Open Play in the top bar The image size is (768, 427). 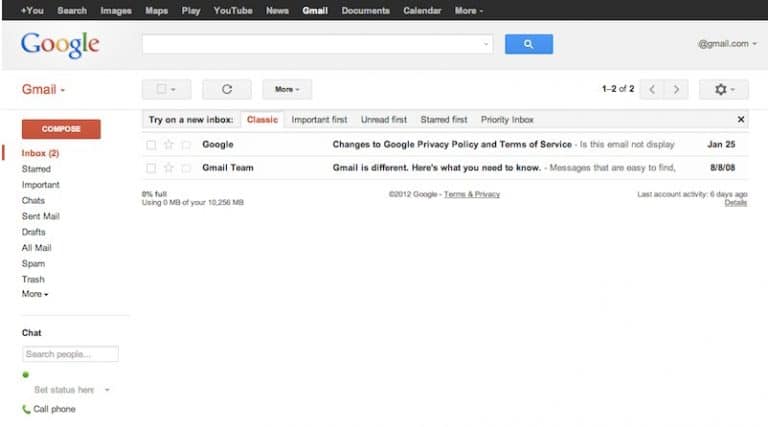click(x=191, y=10)
